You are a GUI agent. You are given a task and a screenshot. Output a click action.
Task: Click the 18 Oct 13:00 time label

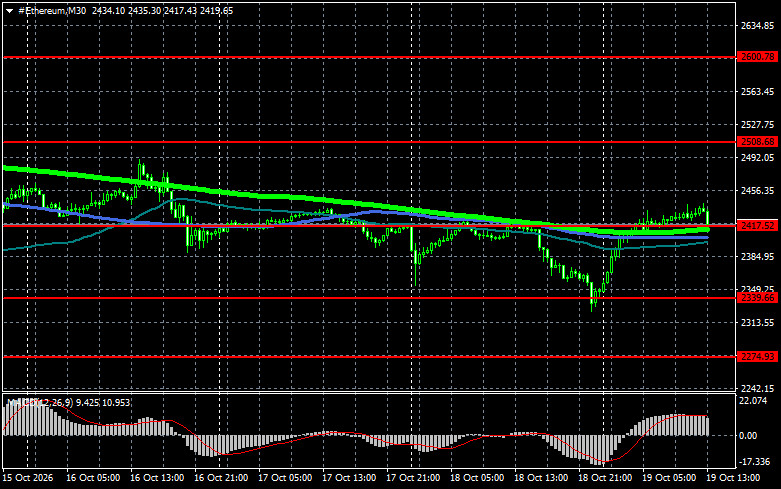pyautogui.click(x=541, y=478)
